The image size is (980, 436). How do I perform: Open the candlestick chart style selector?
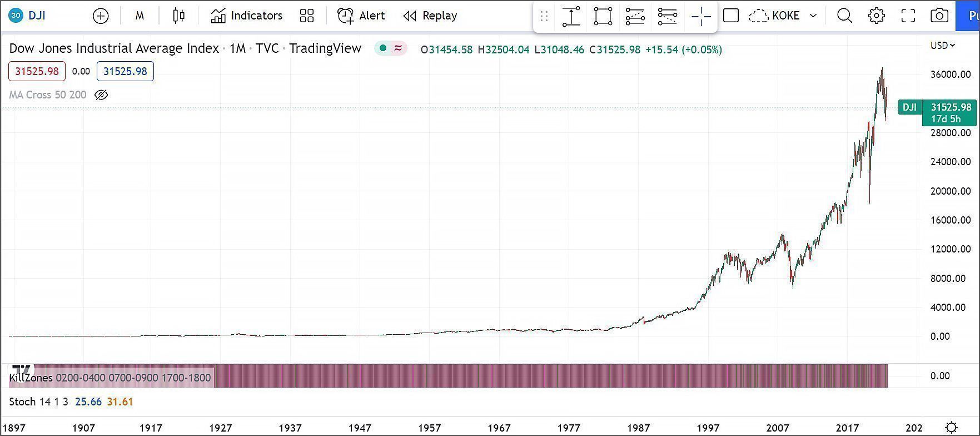pos(178,16)
